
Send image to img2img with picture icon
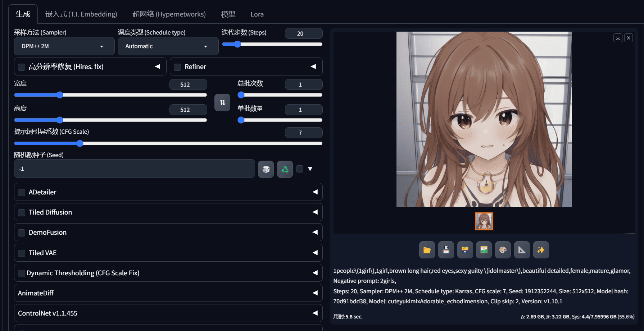(484, 250)
